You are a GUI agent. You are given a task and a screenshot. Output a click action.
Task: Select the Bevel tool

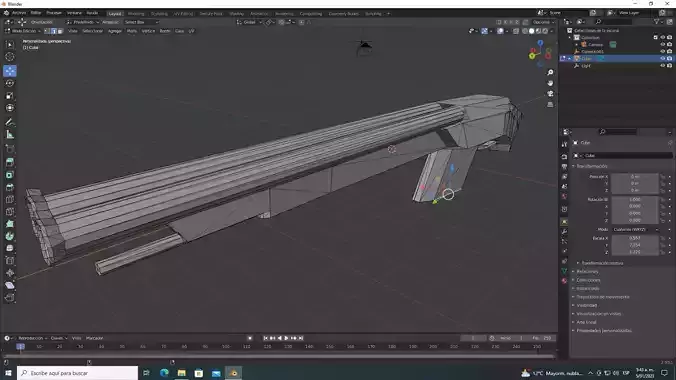10,187
